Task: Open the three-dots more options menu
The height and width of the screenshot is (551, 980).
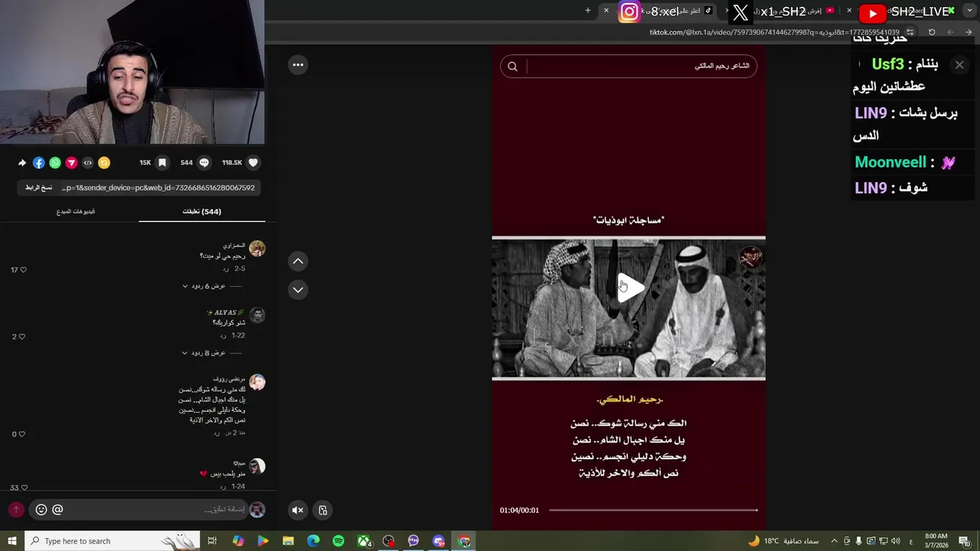Action: 298,65
